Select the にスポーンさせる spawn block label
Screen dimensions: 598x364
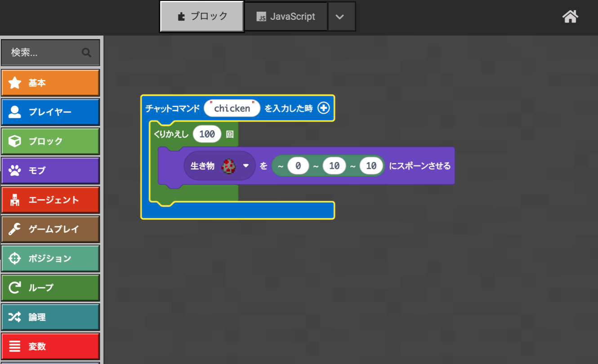419,166
